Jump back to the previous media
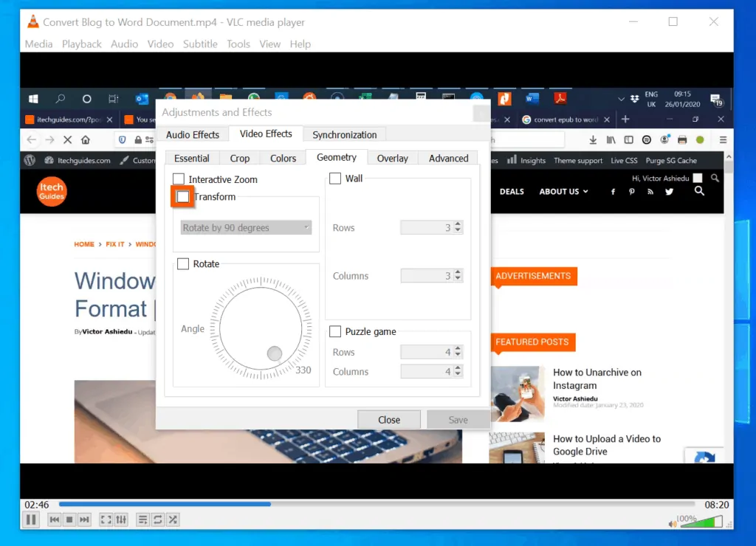The height and width of the screenshot is (546, 756). 53,519
